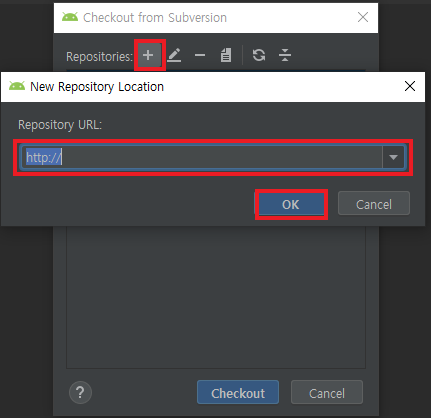
Task: Confirm new repository location with OK
Action: click(x=291, y=204)
